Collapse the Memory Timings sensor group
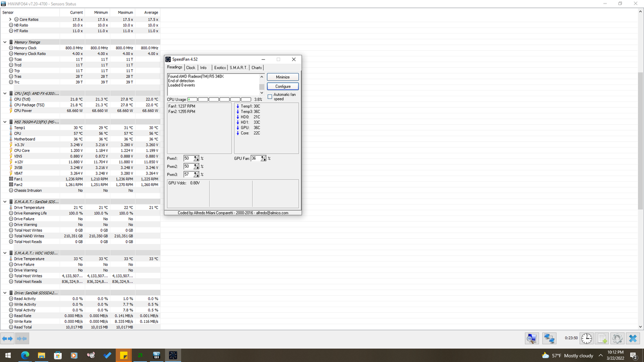This screenshot has height=362, width=644. [x=5, y=42]
